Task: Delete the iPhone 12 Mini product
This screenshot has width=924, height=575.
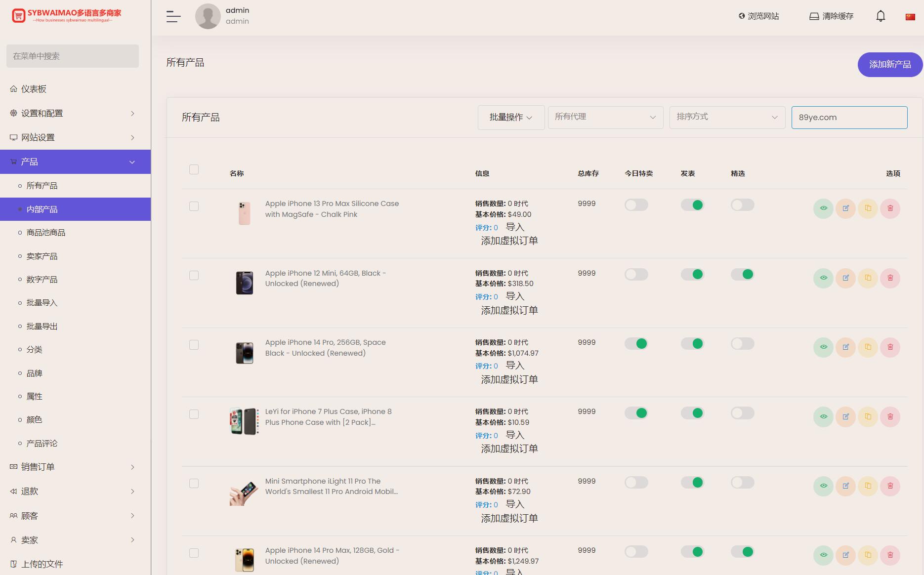Action: tap(890, 278)
